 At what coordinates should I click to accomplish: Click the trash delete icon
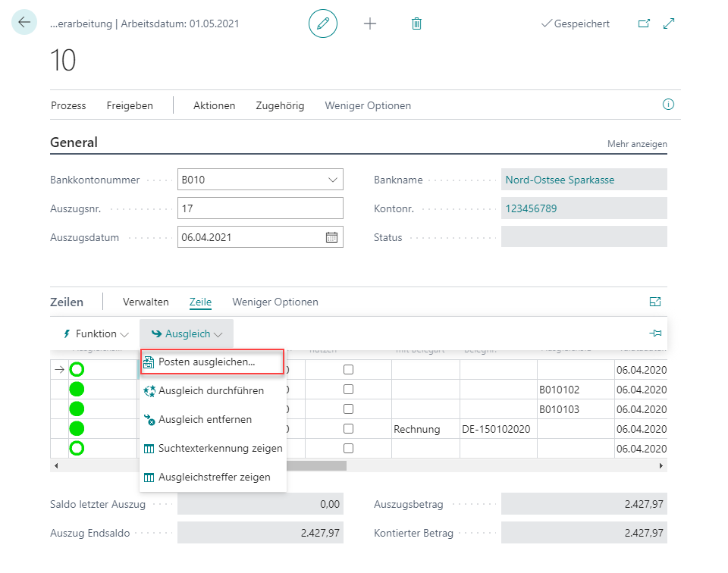tap(416, 23)
